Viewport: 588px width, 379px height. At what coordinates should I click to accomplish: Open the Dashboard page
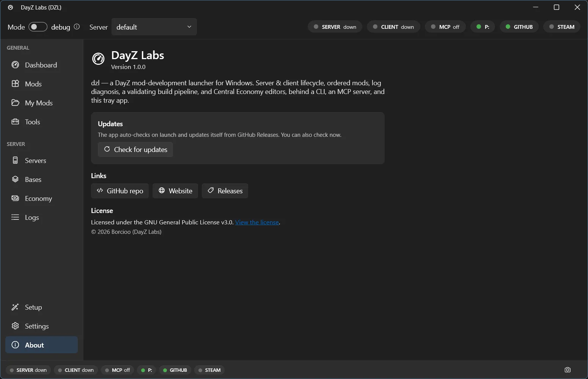42,65
